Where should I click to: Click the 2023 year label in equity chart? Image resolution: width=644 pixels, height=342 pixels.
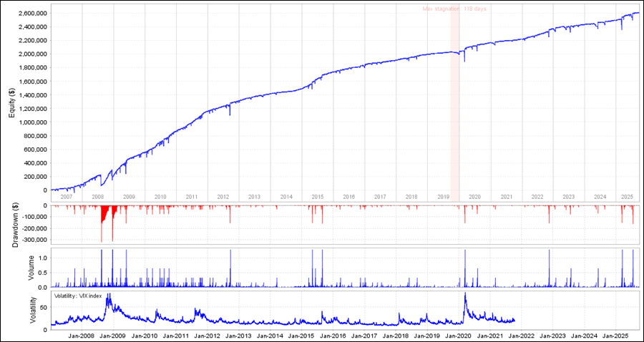pos(568,197)
